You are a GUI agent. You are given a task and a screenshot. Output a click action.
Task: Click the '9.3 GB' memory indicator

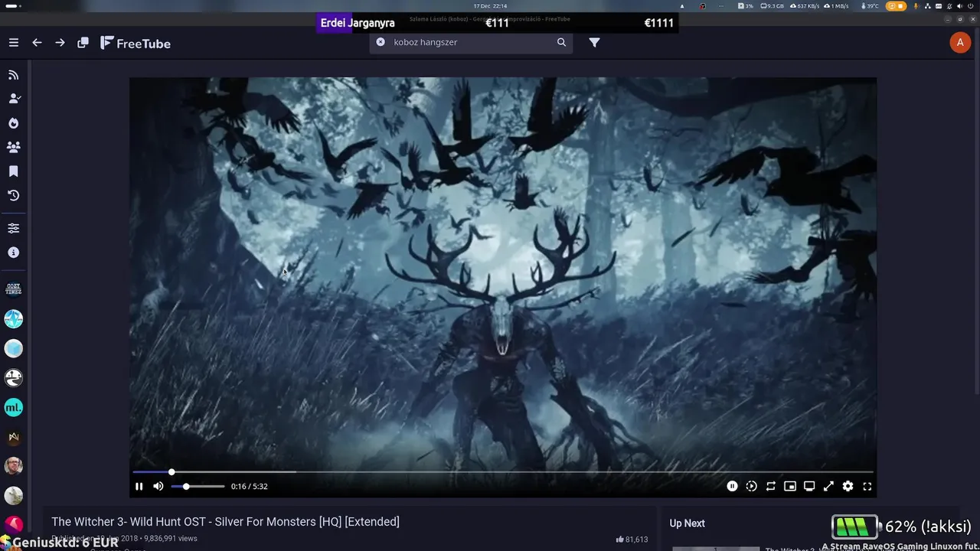pyautogui.click(x=772, y=5)
